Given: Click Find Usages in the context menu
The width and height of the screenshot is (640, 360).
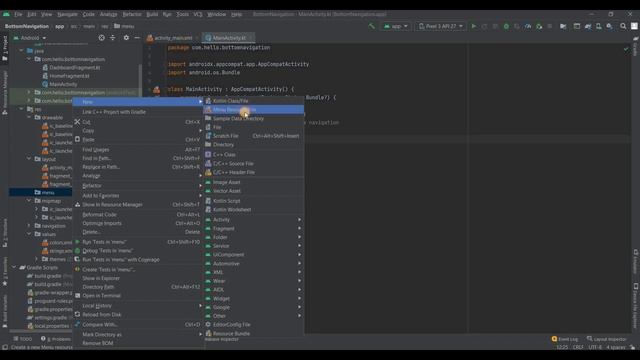Looking at the screenshot, I should (138, 150).
